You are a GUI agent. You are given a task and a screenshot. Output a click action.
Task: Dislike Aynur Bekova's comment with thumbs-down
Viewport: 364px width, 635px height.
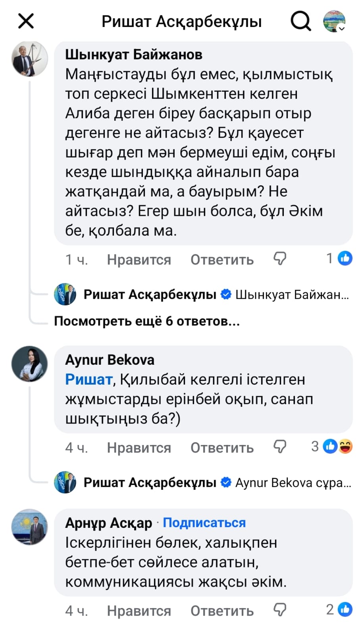(280, 447)
